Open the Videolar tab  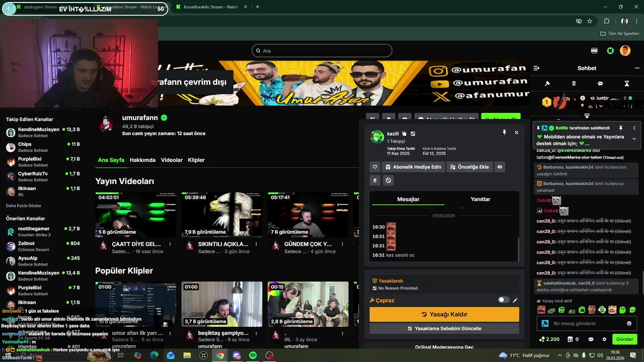tap(172, 160)
